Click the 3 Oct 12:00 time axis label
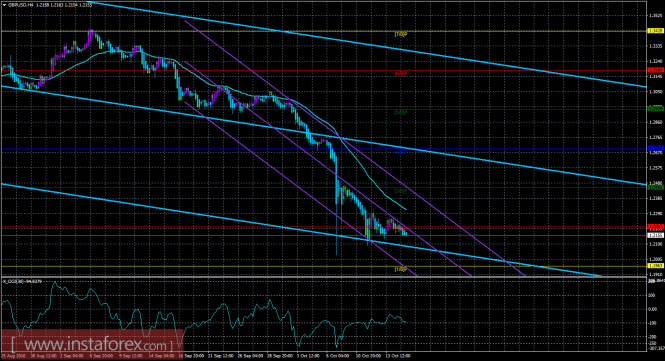This screenshot has width=665, height=361. pos(308,356)
